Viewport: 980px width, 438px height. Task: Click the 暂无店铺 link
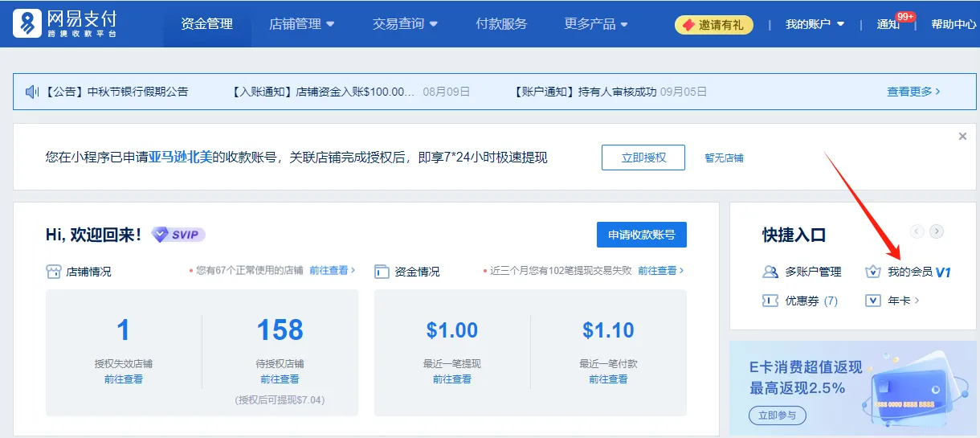click(725, 158)
